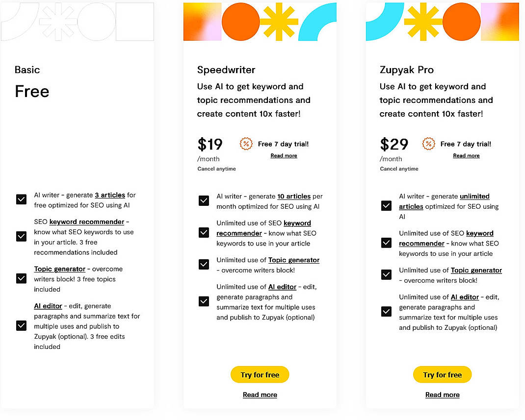The image size is (525, 420).
Task: Toggle the AI writer checkbox under Zupyak Pro
Action: [386, 206]
